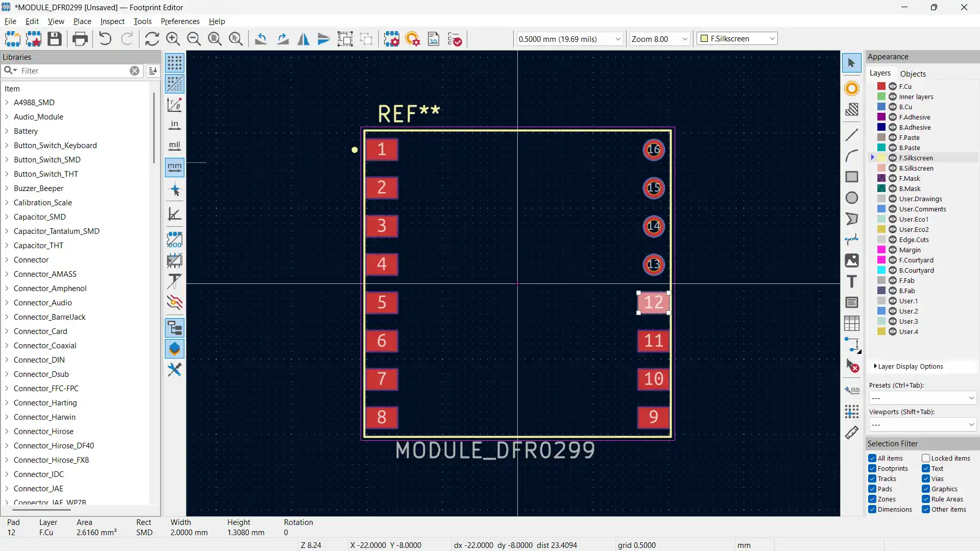Select the Add text tool

coord(851,281)
